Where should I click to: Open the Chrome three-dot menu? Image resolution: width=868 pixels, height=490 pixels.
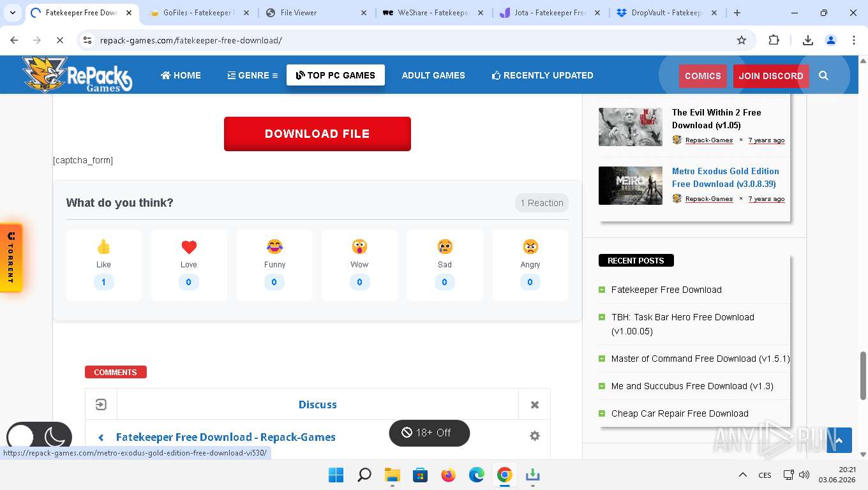[x=854, y=40]
